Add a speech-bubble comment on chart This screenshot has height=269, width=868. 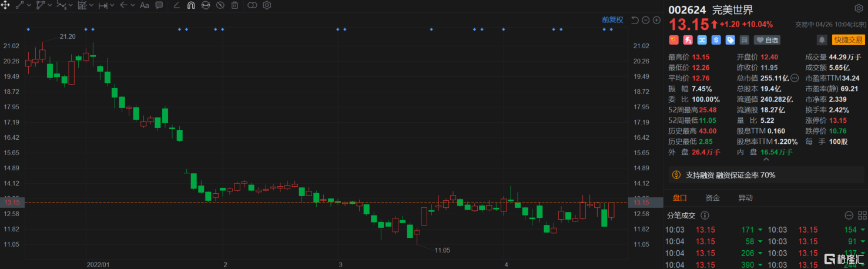tap(159, 5)
